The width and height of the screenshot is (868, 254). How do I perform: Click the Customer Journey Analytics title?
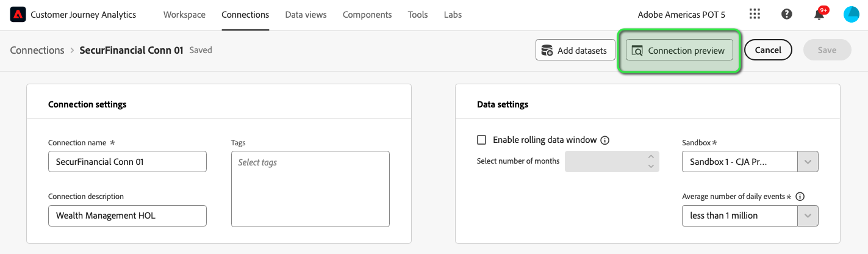click(x=84, y=15)
